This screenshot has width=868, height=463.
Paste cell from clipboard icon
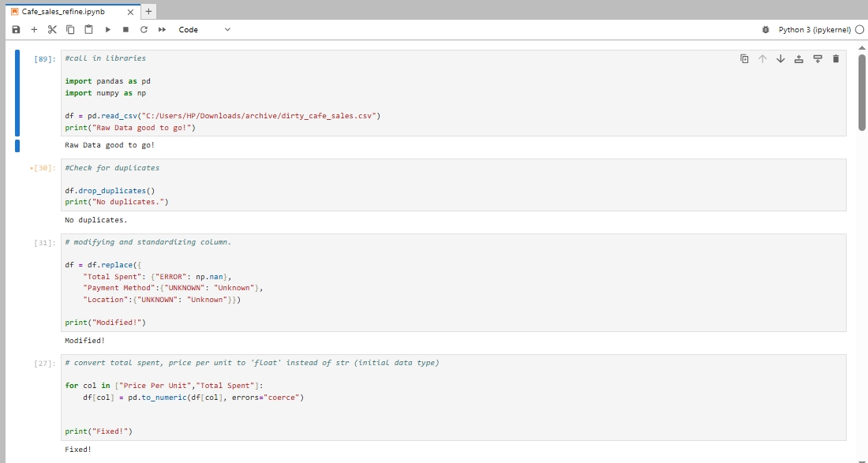(x=88, y=30)
